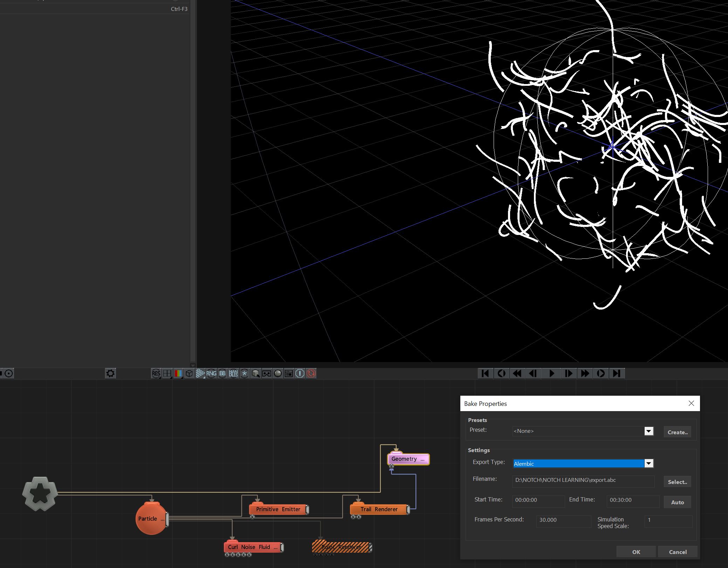Image resolution: width=728 pixels, height=568 pixels.
Task: Step back one frame
Action: (x=533, y=373)
